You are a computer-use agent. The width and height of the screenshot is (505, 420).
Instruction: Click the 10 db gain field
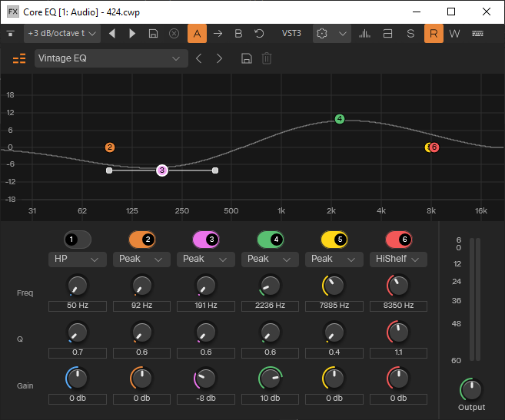(x=271, y=399)
